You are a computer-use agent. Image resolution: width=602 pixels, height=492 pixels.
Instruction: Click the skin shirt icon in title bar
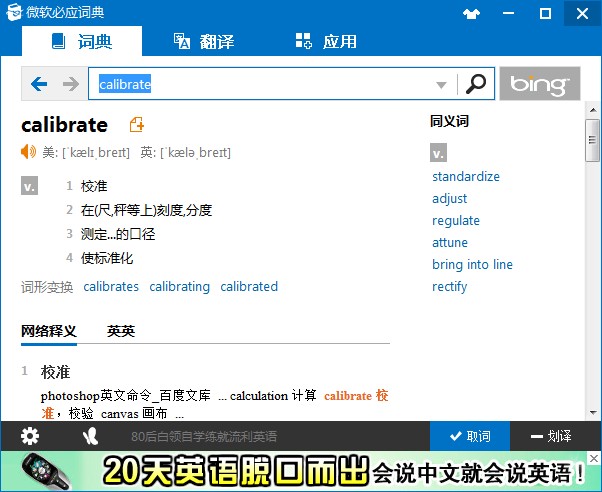473,14
